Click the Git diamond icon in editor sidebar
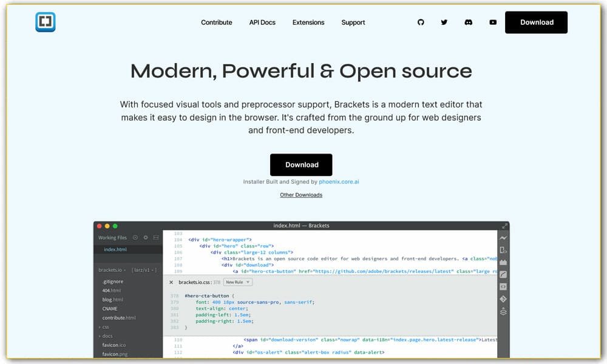The image size is (607, 364). coord(503,299)
